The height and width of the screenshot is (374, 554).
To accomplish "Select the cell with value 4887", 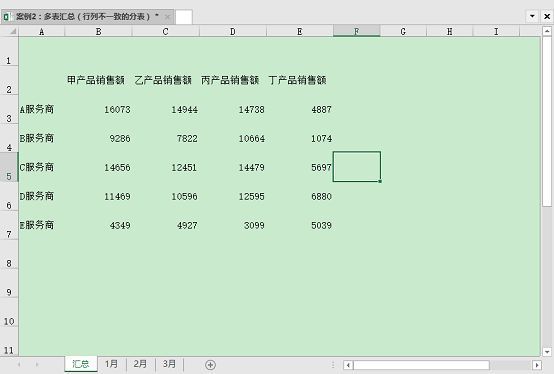I will coord(300,109).
